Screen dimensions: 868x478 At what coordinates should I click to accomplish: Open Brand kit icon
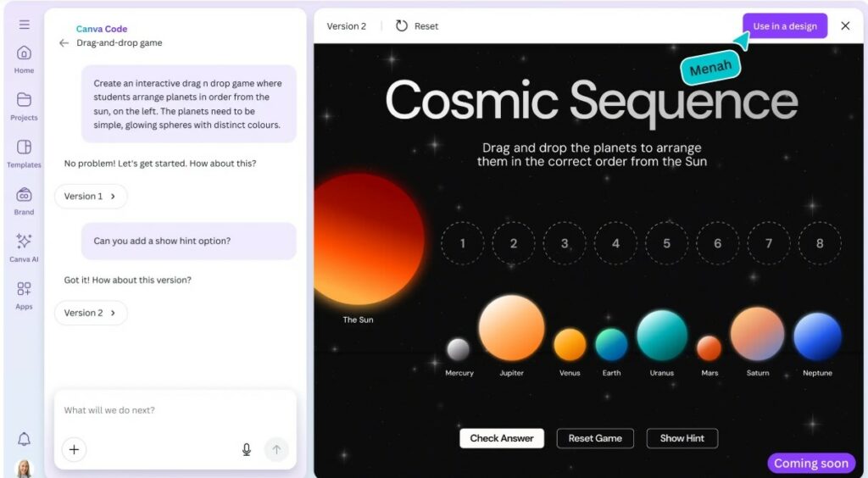24,195
